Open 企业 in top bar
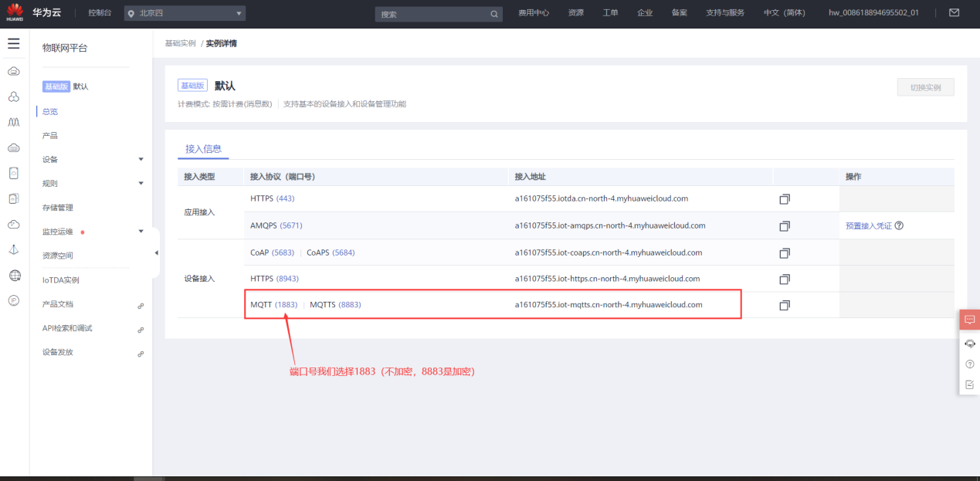This screenshot has height=481, width=980. (645, 13)
